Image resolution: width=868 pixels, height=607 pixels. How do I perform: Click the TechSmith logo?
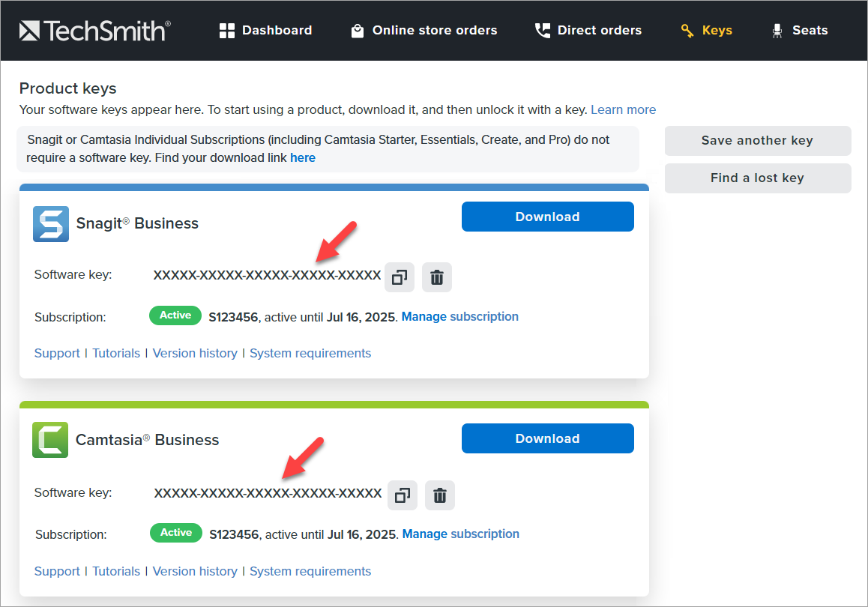94,31
